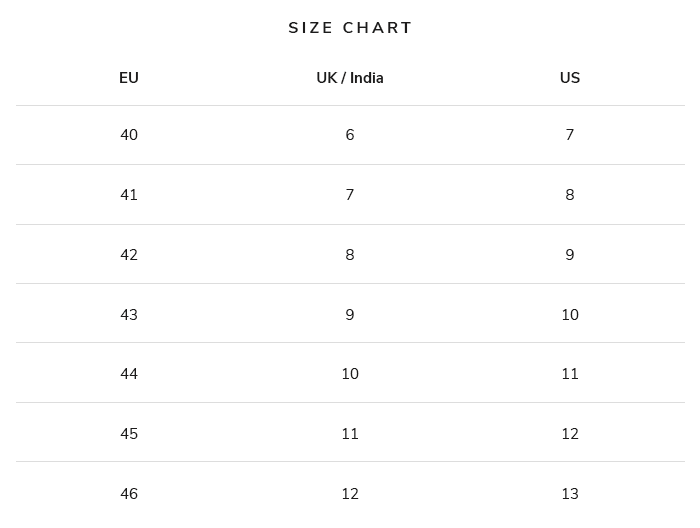Click EU size 42 cell
The image size is (700, 528).
tap(129, 255)
